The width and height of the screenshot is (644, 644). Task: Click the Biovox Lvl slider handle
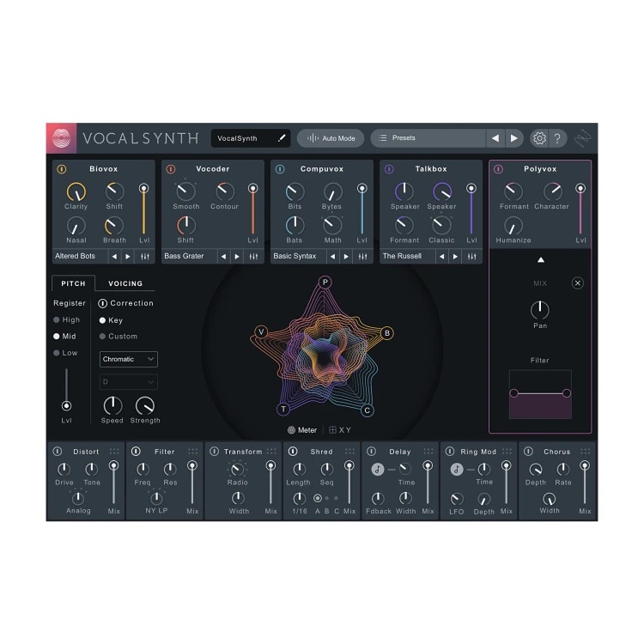pyautogui.click(x=143, y=188)
